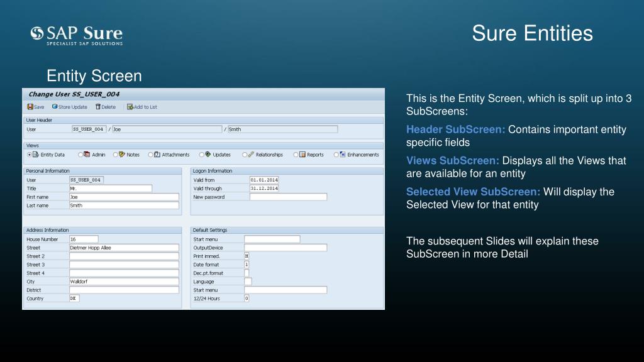Click the Street 3 field
The image size is (644, 362).
124,265
